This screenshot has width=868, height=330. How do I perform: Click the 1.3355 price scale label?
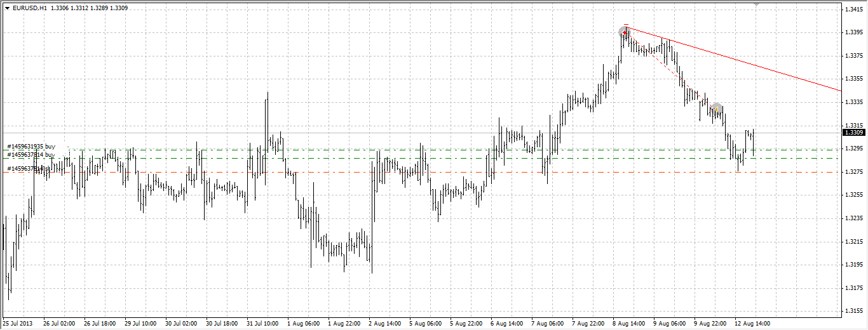[853, 79]
